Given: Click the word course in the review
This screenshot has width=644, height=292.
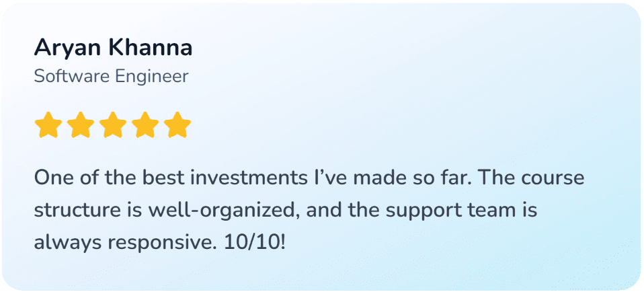Looking at the screenshot, I should click(551, 179).
